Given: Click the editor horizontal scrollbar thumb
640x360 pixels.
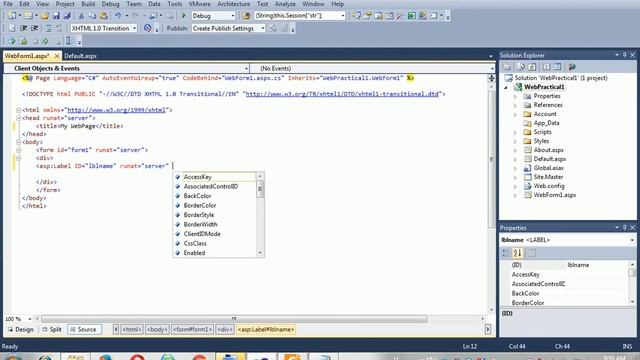Looking at the screenshot, I should 234,318.
